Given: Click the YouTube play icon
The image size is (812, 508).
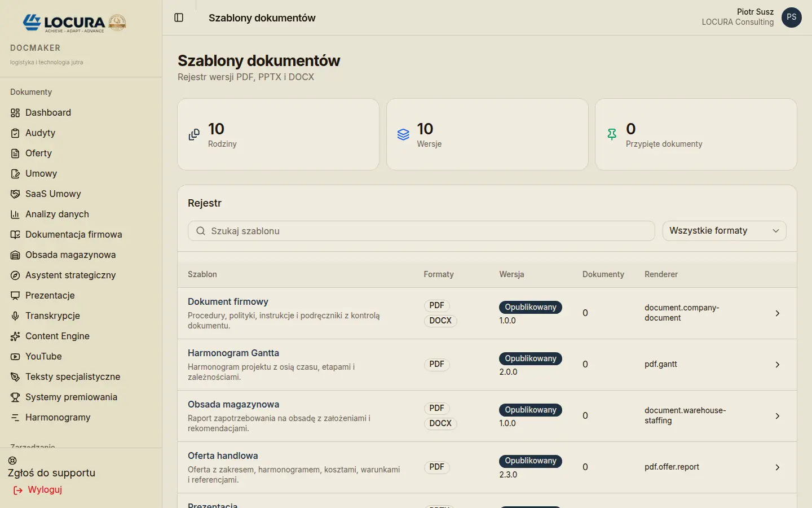Looking at the screenshot, I should click(x=15, y=357).
